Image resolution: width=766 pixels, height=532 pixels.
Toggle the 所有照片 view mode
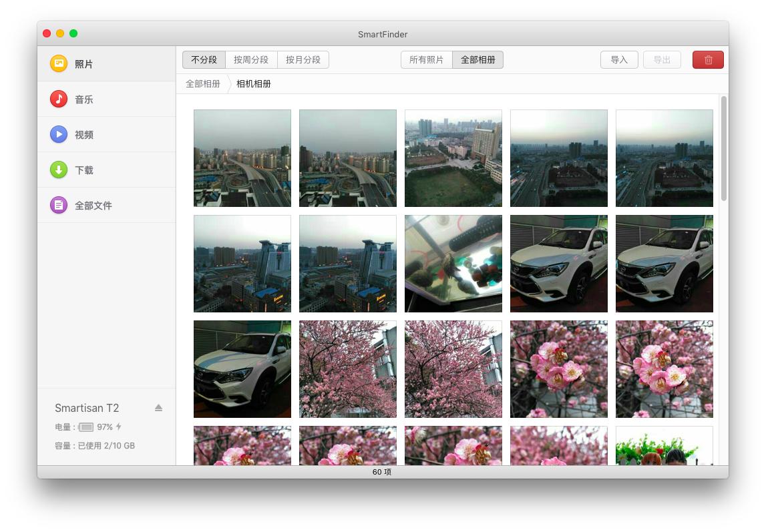[x=427, y=59]
